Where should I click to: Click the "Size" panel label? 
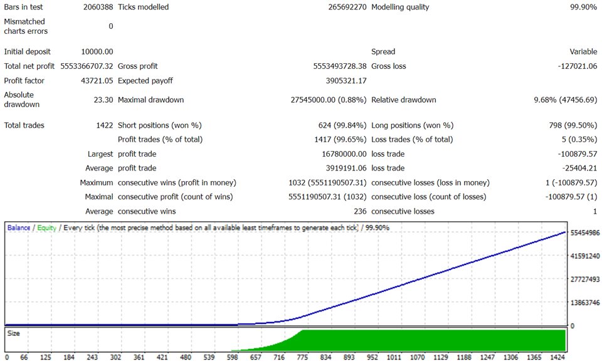click(x=13, y=333)
